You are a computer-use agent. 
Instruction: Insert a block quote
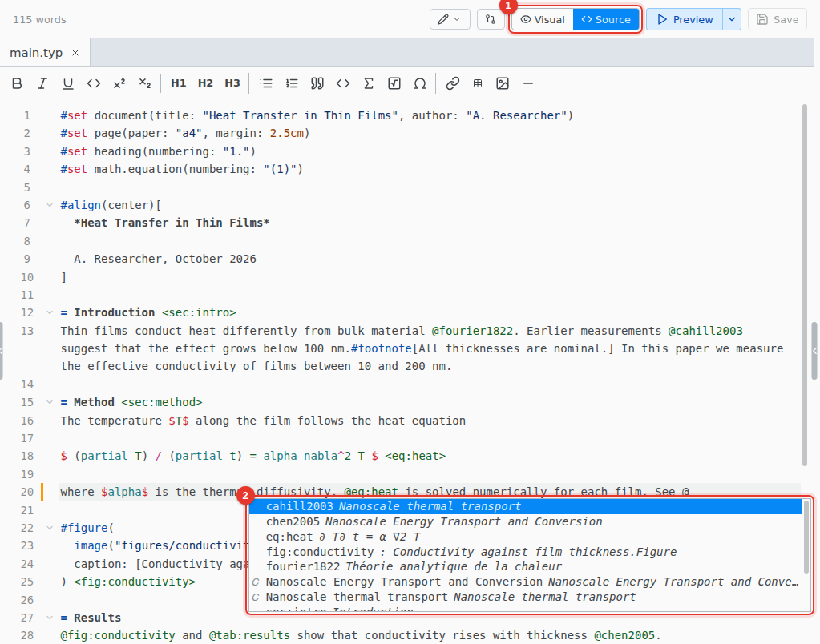pyautogui.click(x=317, y=83)
